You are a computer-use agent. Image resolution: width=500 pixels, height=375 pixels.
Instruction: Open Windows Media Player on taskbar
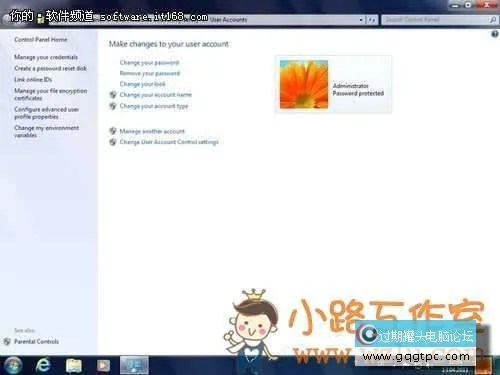pos(103,366)
